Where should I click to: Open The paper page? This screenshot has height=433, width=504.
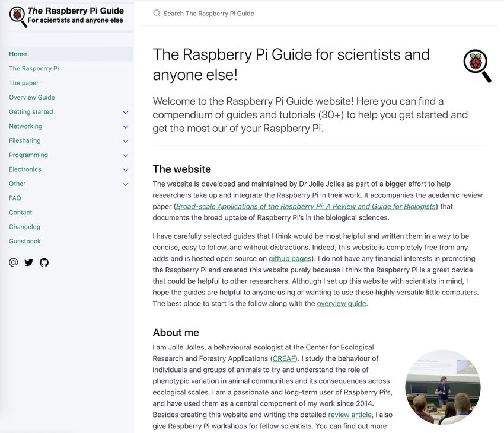24,83
